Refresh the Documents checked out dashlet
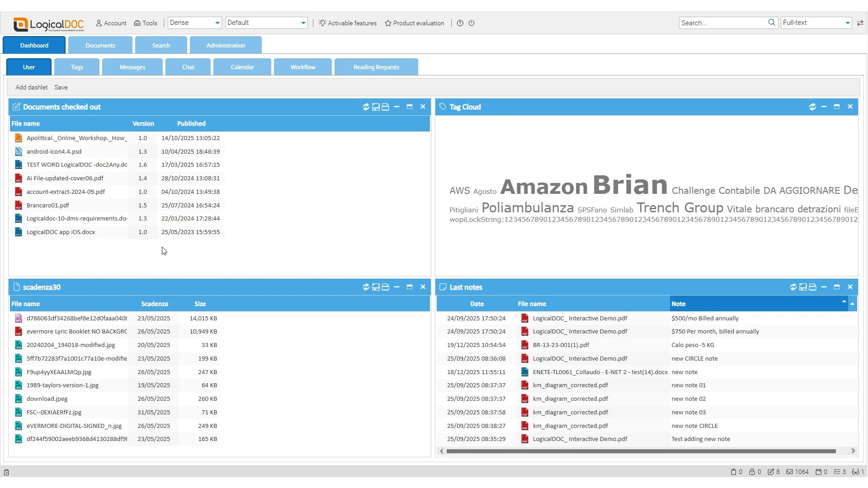868x488 pixels. [366, 107]
